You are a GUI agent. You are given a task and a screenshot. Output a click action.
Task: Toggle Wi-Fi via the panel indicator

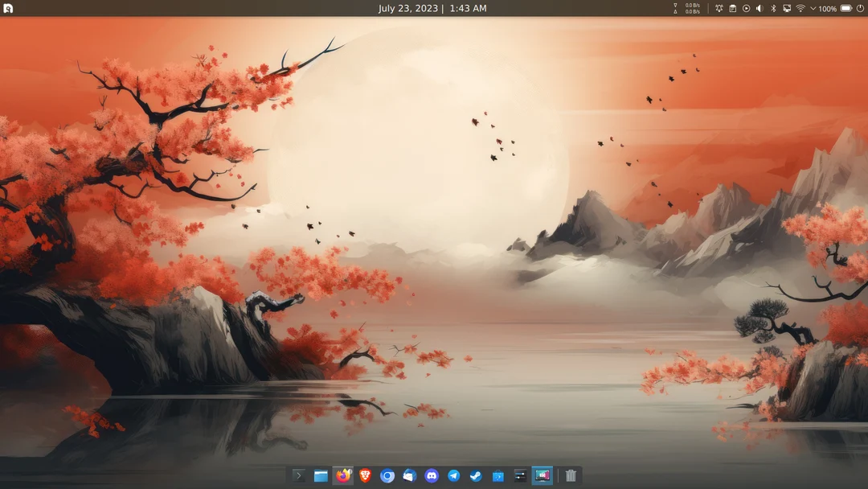click(x=800, y=8)
